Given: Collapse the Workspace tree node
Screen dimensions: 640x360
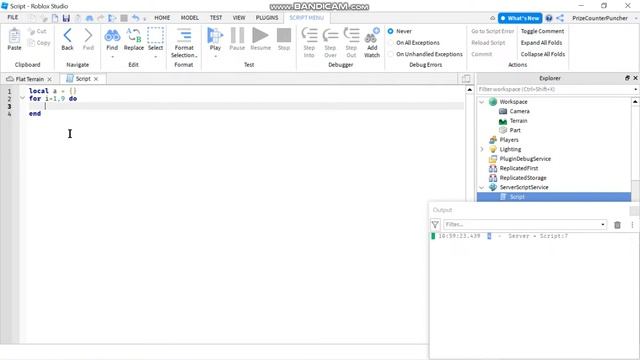Looking at the screenshot, I should point(482,102).
